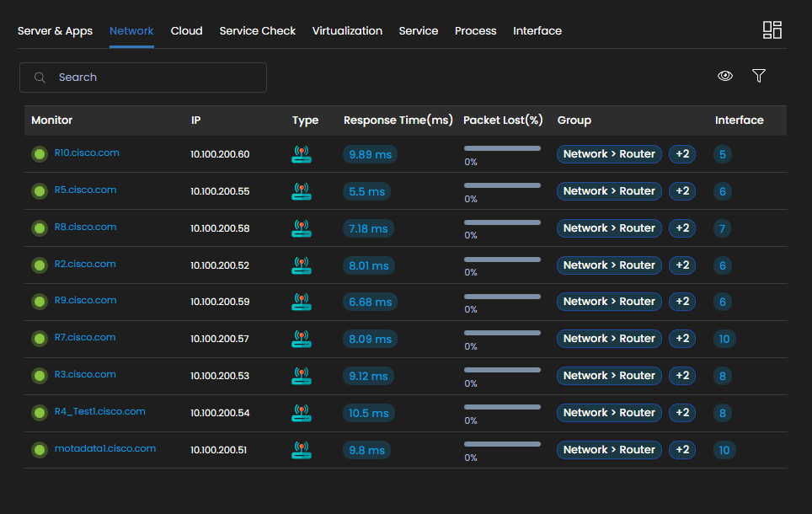
Task: Toggle column visibility with the eye icon
Action: coord(724,76)
